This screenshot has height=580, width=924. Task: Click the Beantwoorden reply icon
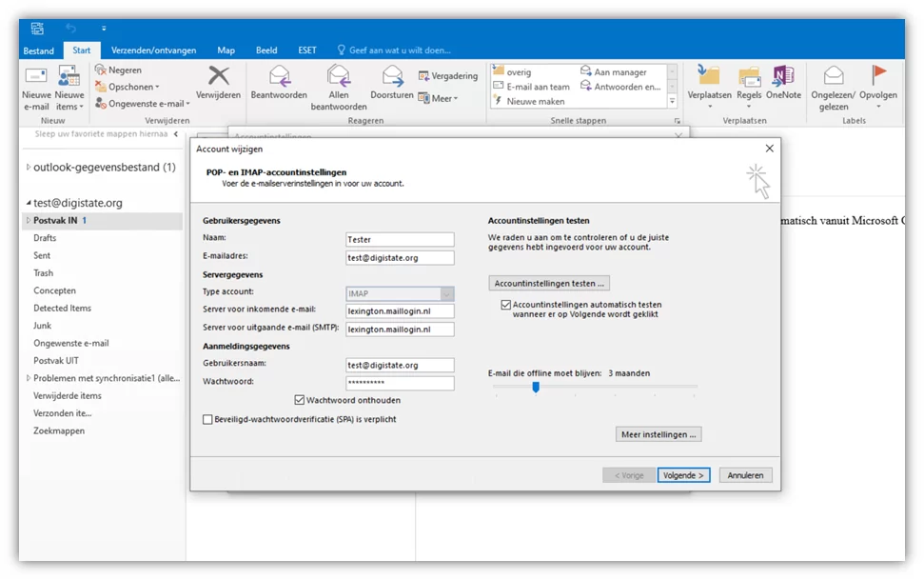pos(280,76)
